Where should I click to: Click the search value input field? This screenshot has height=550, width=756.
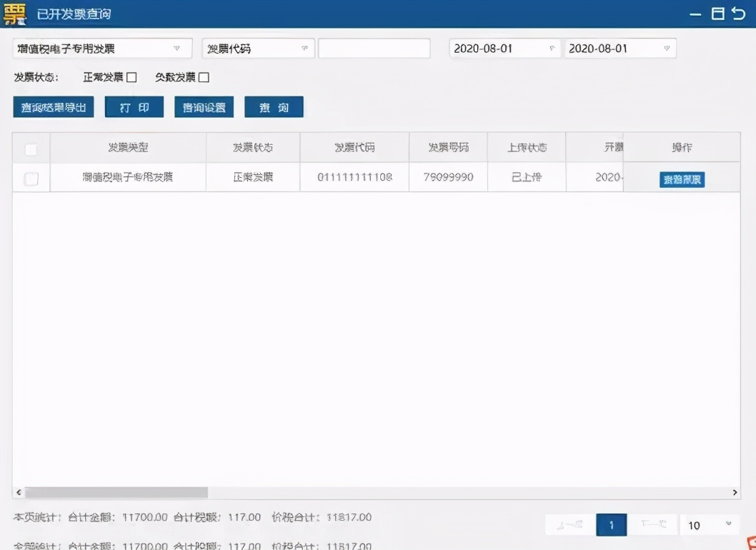point(374,48)
